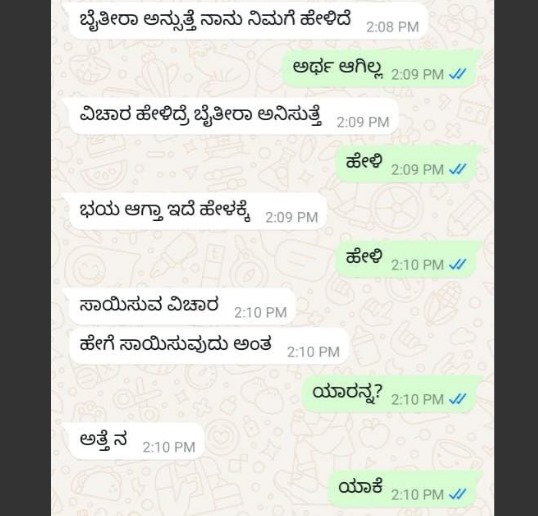This screenshot has height=516, width=538.
Task: Click the blue double-tick on 'ಅರ್ಥ ಆಗಿಲ್ಲ' message
Action: (x=458, y=74)
